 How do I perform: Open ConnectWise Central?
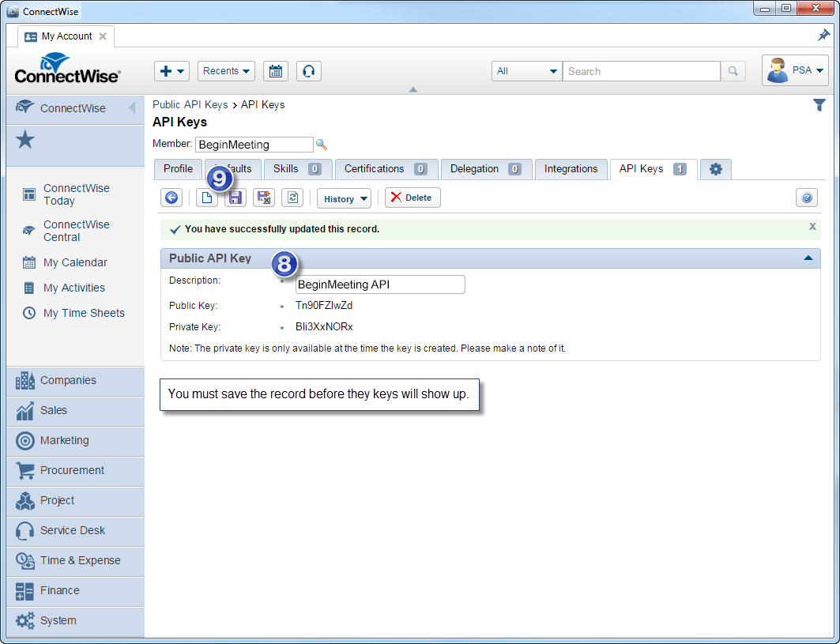[76, 231]
